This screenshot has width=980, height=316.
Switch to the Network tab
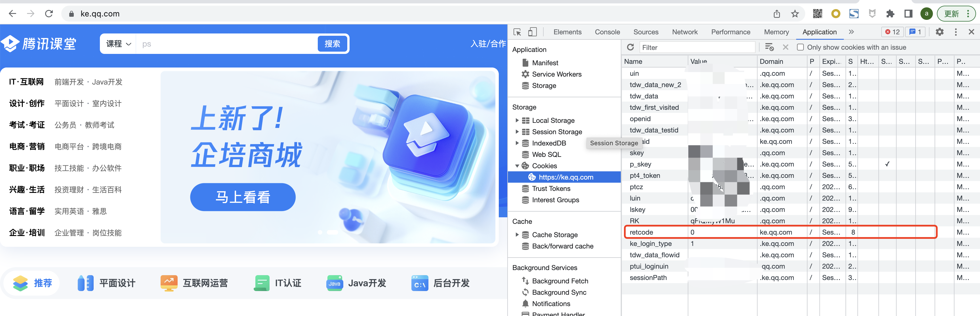[684, 32]
